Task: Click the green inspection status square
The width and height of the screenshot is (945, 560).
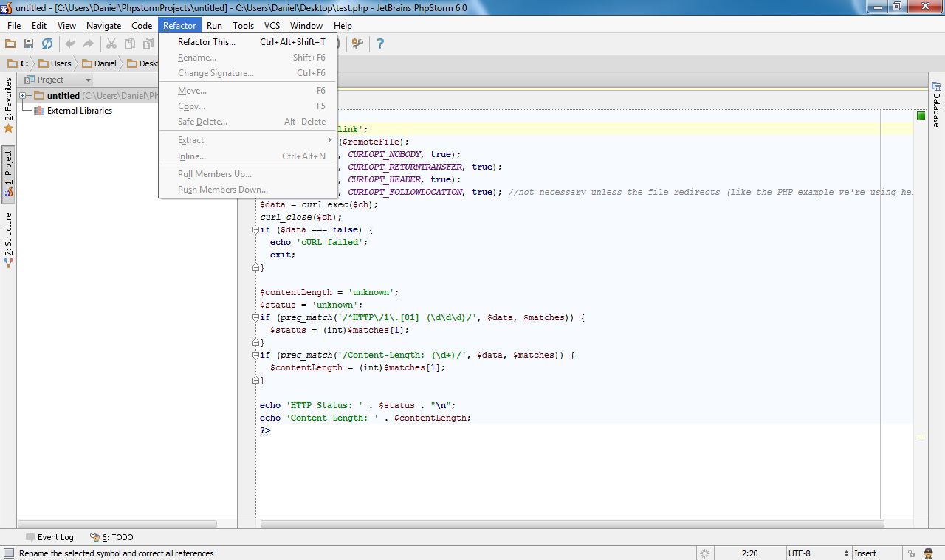Action: tap(921, 116)
